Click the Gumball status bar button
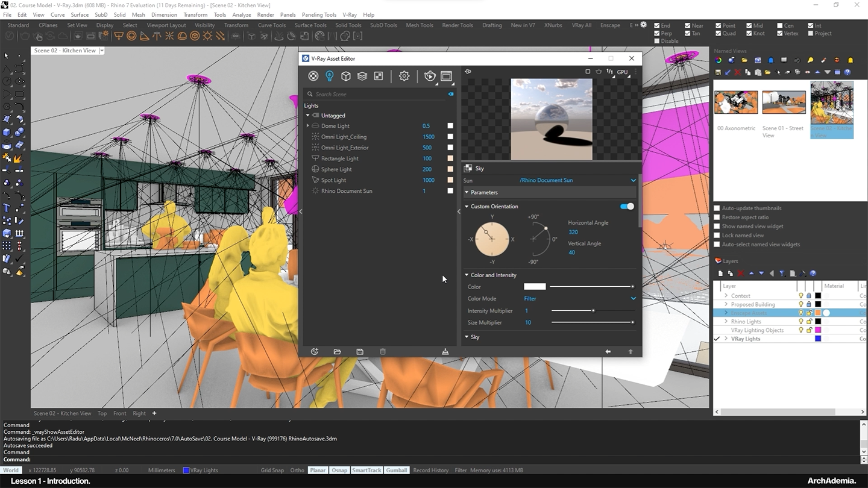Image resolution: width=868 pixels, height=488 pixels. tap(397, 471)
